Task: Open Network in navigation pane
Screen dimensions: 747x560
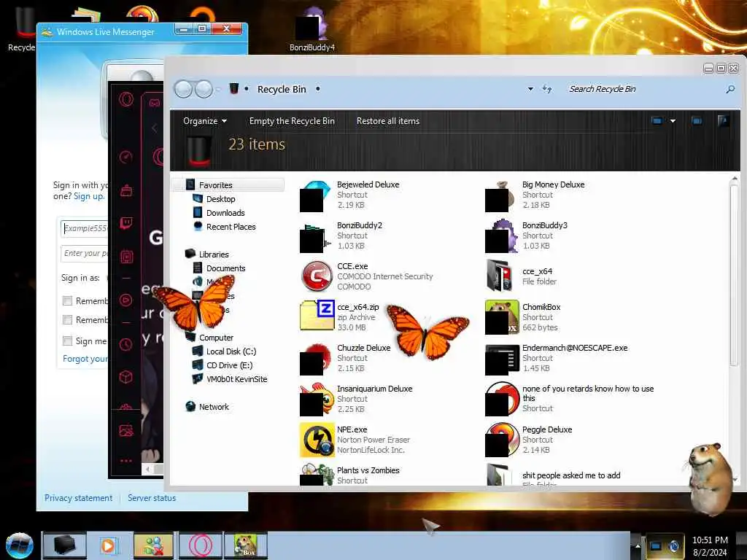Action: coord(214,407)
